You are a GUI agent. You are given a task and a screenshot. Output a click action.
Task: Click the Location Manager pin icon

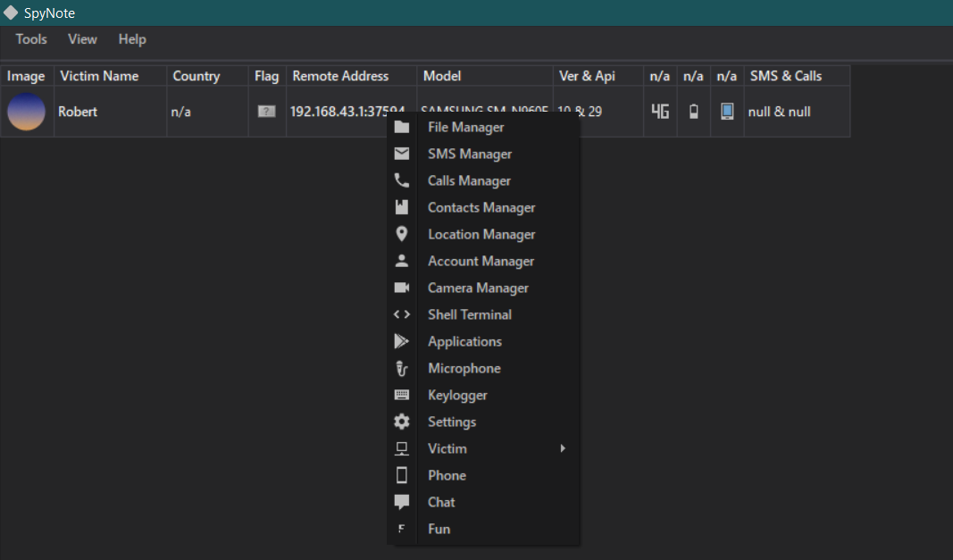[401, 234]
